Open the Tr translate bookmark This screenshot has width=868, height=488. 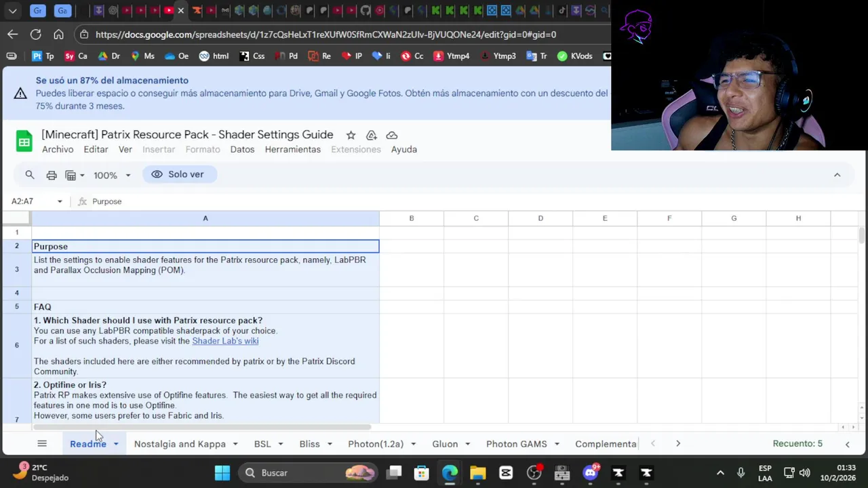click(x=536, y=56)
